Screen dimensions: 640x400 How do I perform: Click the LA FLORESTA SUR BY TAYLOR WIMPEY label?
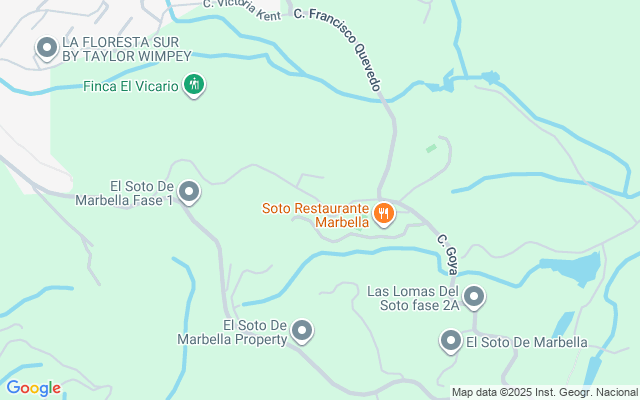[x=127, y=49]
